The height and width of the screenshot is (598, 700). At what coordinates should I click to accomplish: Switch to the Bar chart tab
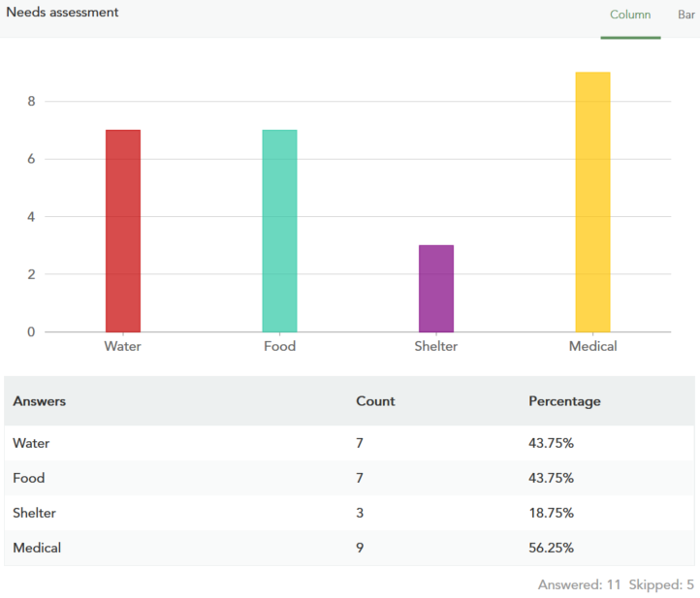pyautogui.click(x=685, y=15)
